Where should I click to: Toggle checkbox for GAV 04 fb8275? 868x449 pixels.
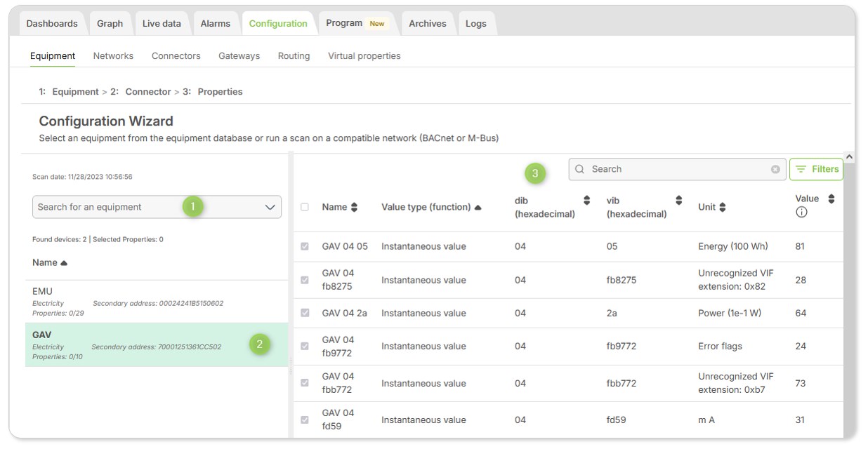(x=305, y=280)
